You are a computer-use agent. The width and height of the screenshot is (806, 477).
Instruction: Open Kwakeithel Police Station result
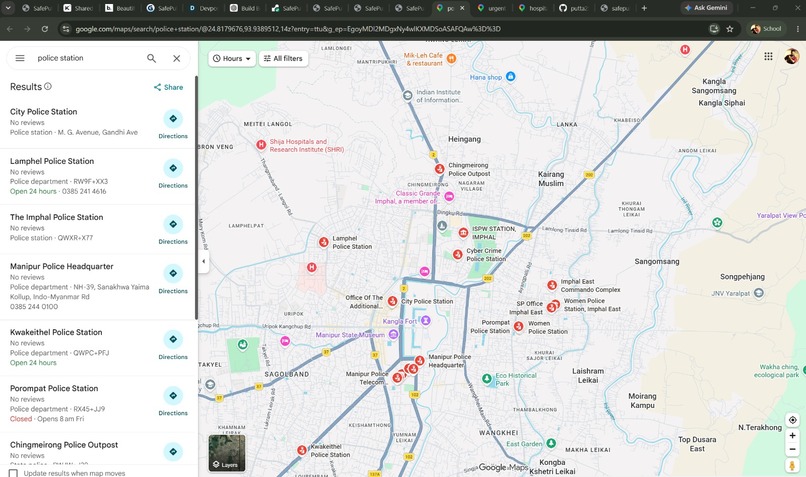(56, 332)
